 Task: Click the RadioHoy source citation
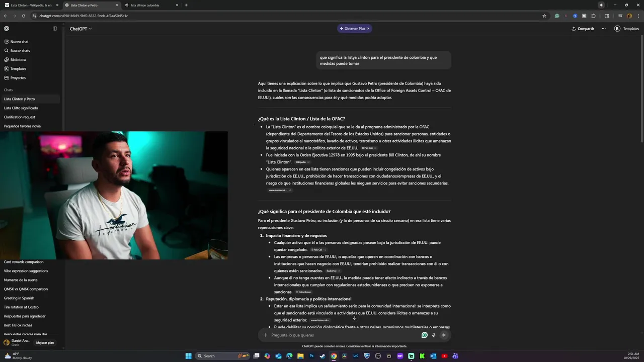pyautogui.click(x=333, y=271)
